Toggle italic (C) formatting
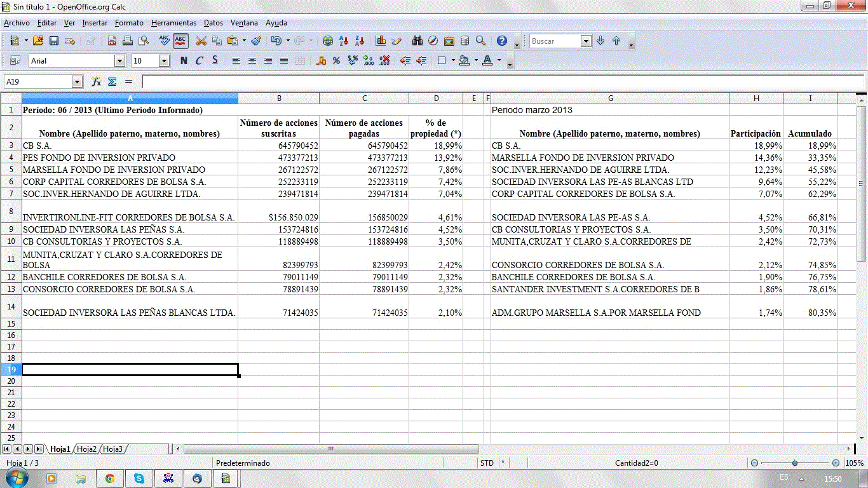Screen dimensions: 868x488 coord(200,61)
